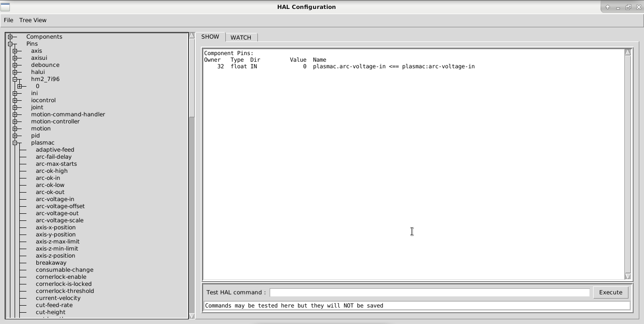Select the cornerlock-threshold pin
The height and width of the screenshot is (324, 644).
click(65, 291)
